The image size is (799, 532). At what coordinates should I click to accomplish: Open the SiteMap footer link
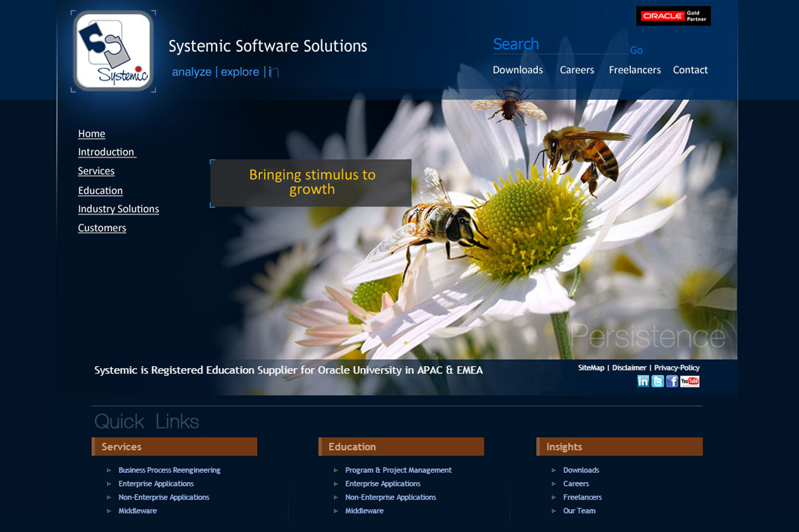pyautogui.click(x=591, y=368)
